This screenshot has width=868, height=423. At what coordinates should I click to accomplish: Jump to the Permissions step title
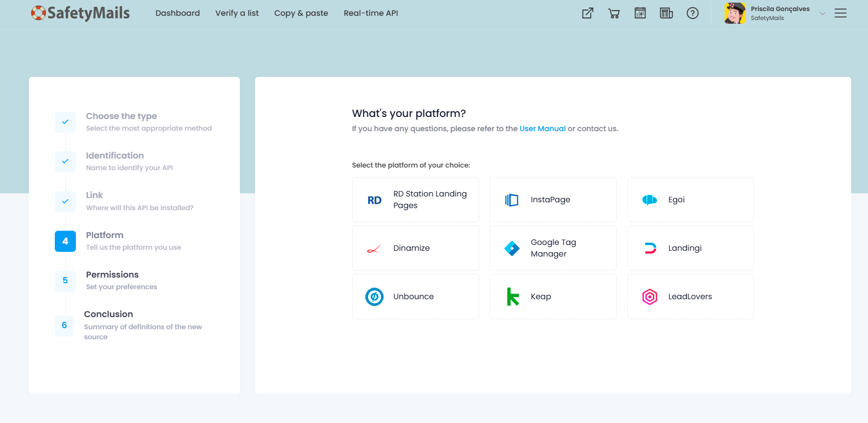(112, 274)
